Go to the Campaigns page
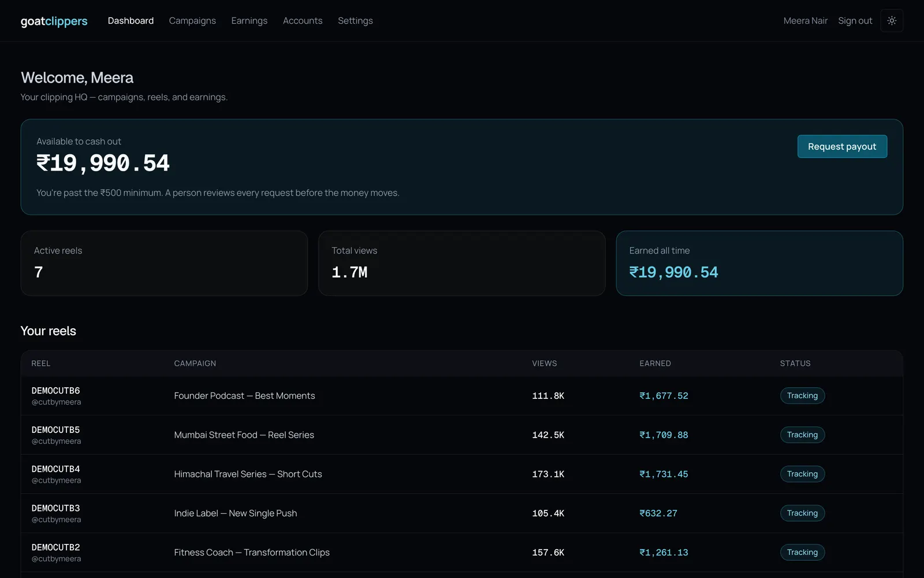The width and height of the screenshot is (924, 578). click(x=192, y=21)
